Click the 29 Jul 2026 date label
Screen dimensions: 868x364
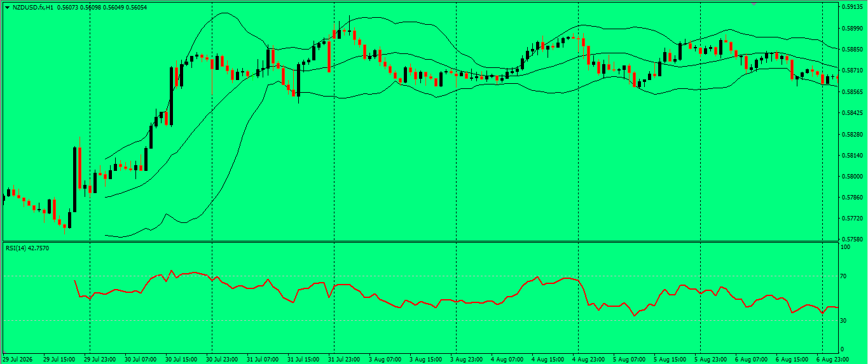[x=17, y=359]
